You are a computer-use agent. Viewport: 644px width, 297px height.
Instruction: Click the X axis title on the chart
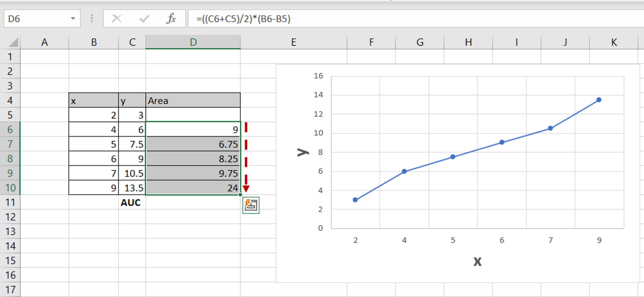coord(477,261)
